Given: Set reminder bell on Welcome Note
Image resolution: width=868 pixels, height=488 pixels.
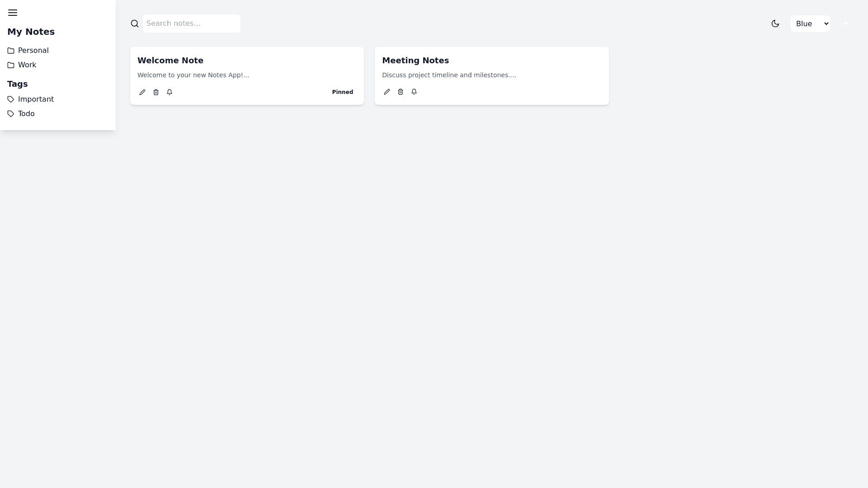Looking at the screenshot, I should click(x=170, y=92).
